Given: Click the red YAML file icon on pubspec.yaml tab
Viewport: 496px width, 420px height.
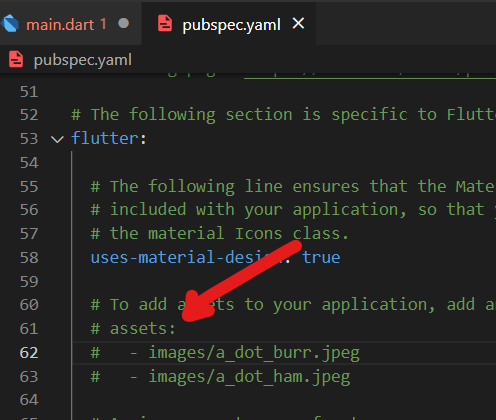Looking at the screenshot, I should click(165, 23).
